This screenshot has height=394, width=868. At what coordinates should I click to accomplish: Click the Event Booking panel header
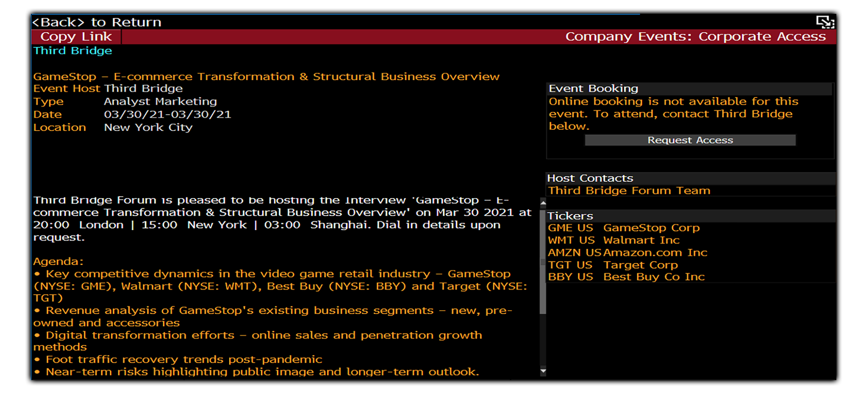click(690, 89)
